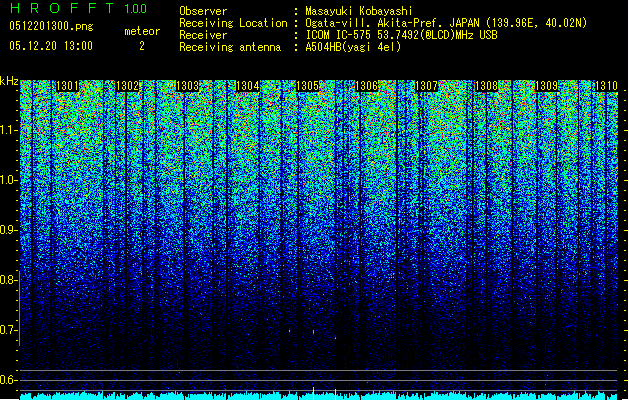This screenshot has width=629, height=400.
Task: Select observer name Masayuki Kobayashi
Action: [x=359, y=11]
